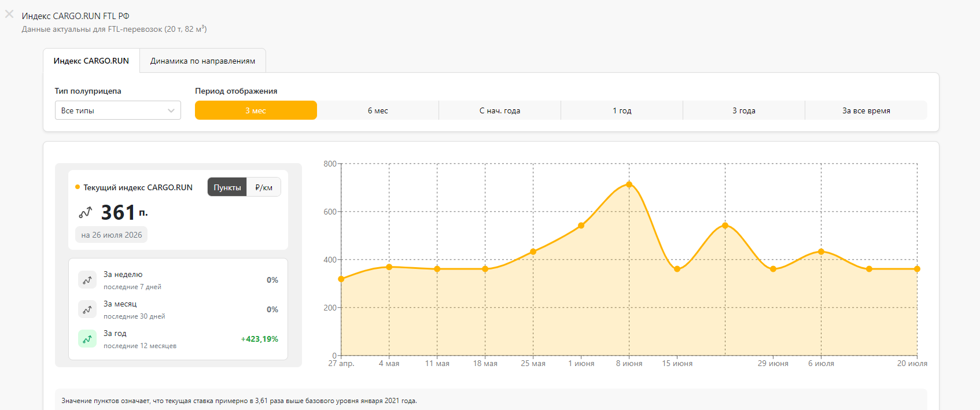Click the последние 7 дней caption

(x=132, y=287)
